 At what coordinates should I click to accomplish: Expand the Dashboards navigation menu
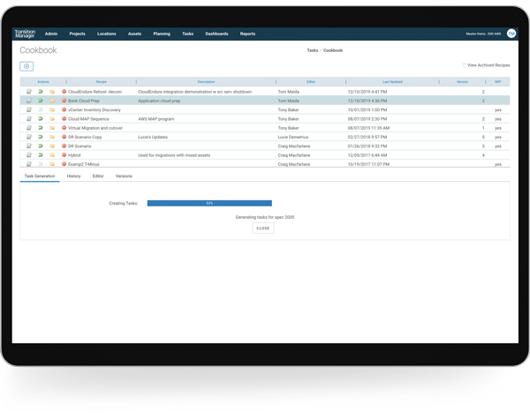[216, 34]
